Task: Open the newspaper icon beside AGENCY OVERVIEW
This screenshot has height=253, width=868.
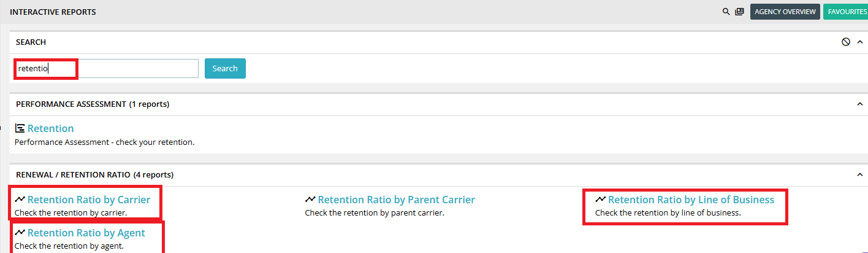Action: point(740,12)
